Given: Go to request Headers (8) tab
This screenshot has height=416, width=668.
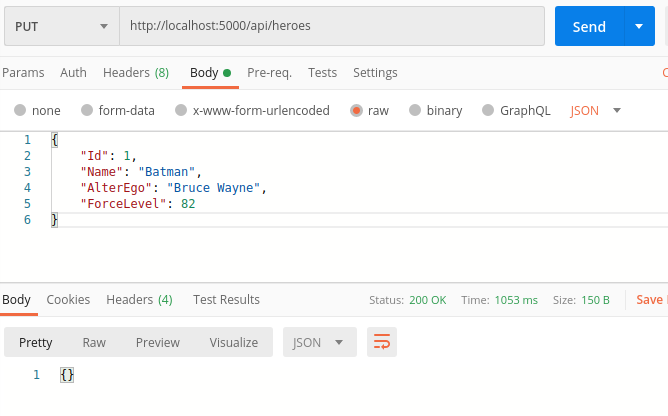Looking at the screenshot, I should [x=135, y=73].
